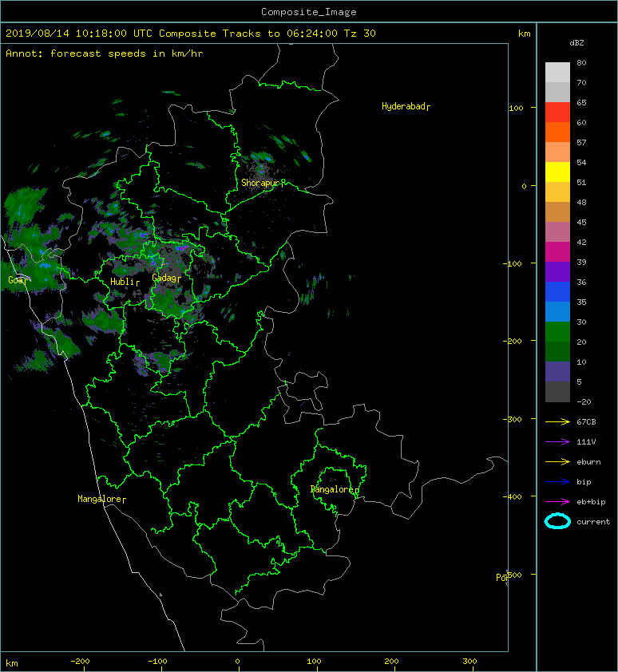Viewport: 618px width, 672px height.
Task: Click 'Annot: forecast speeds in km/hr' text
Action: [105, 53]
